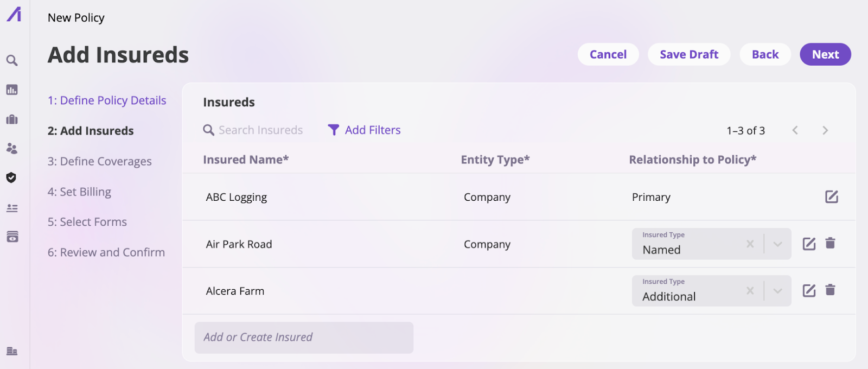The height and width of the screenshot is (369, 868).
Task: Edit the ABC Logging insured row
Action: (832, 196)
